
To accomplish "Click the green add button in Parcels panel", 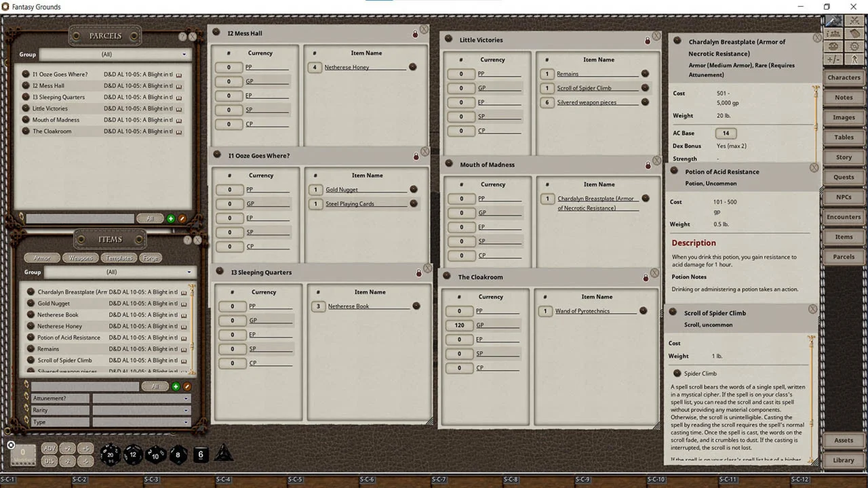I will [x=171, y=219].
